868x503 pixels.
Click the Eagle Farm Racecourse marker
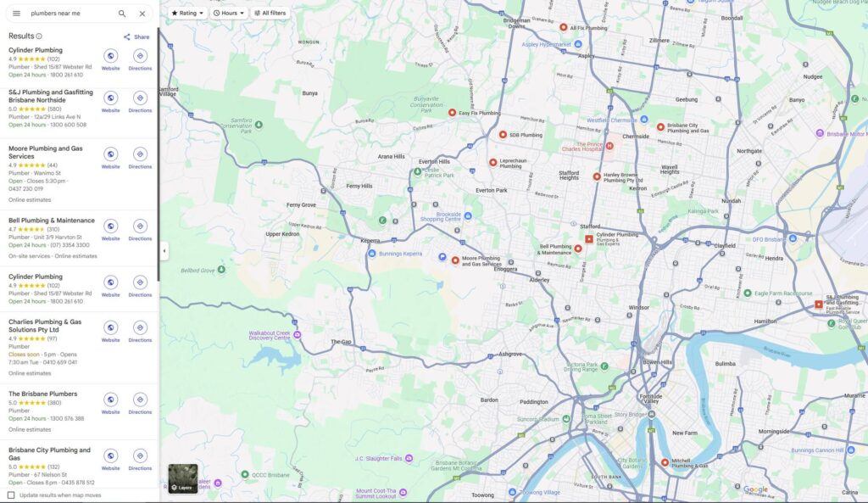pyautogui.click(x=748, y=293)
